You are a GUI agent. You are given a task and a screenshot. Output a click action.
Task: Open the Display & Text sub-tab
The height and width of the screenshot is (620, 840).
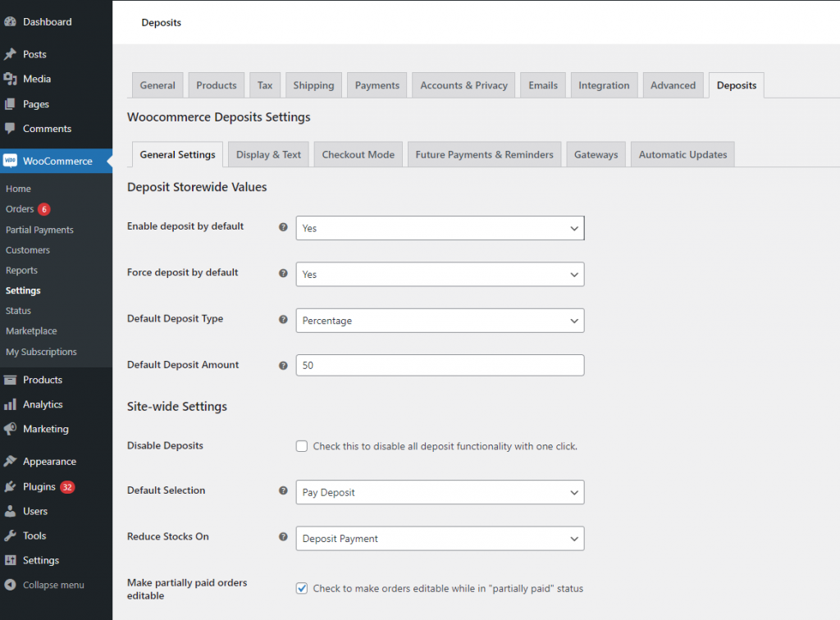click(268, 154)
